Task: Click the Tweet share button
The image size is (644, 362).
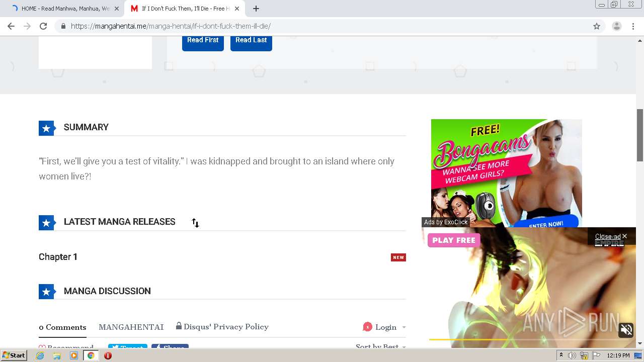Action: [x=128, y=347]
